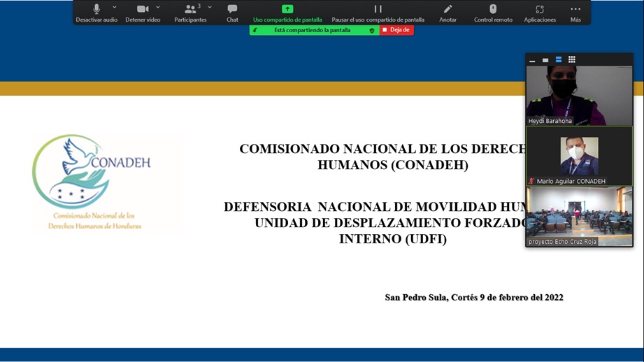
Task: Hide video panel with minimize line icon
Action: coord(532,60)
